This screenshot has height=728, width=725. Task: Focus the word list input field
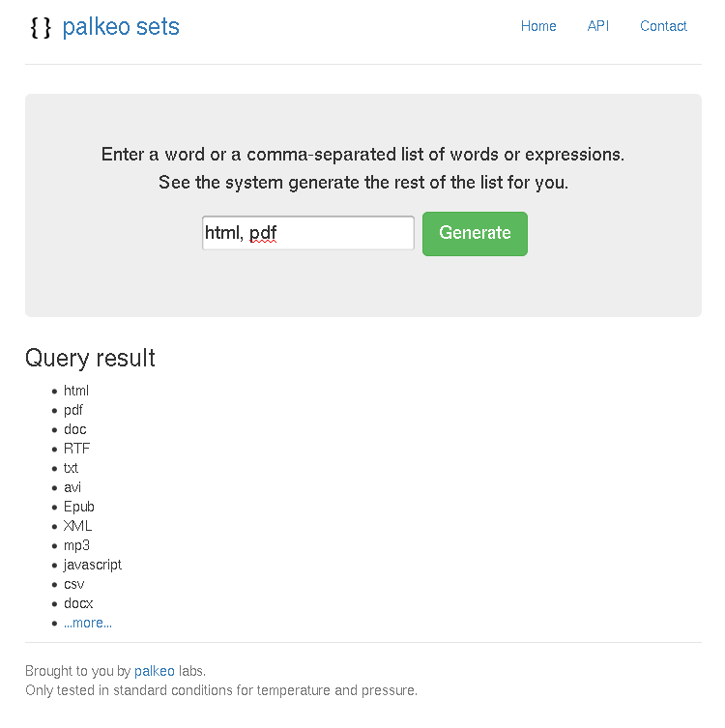pos(308,233)
